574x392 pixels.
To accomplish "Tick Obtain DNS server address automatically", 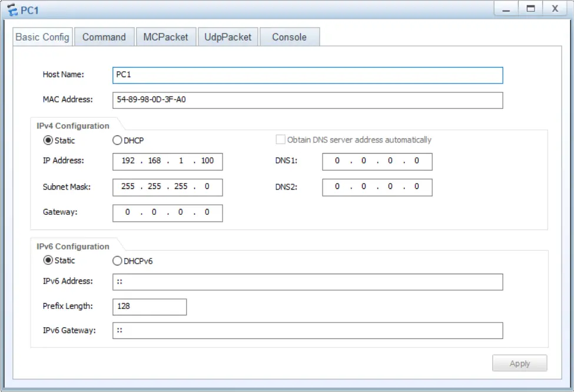I will point(280,139).
